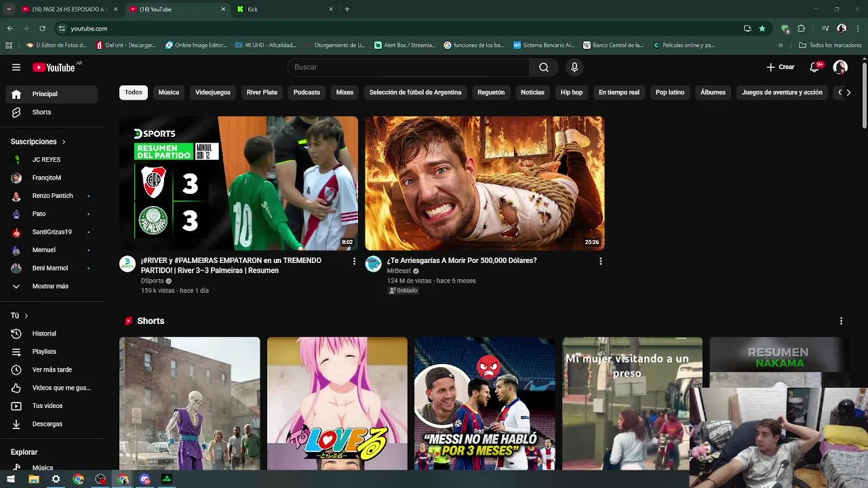Click the Crear button
The width and height of the screenshot is (868, 488).
[781, 67]
